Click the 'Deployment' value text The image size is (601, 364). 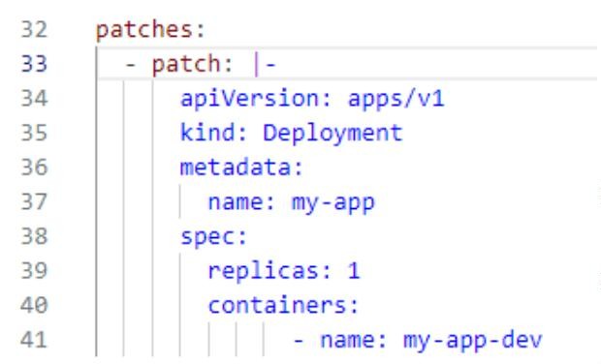tap(332, 134)
